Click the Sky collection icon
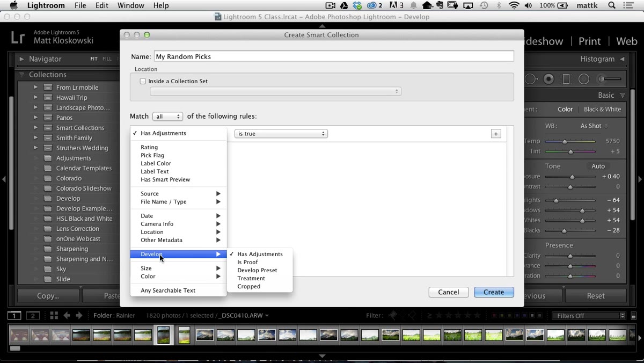This screenshot has width=644, height=363. pyautogui.click(x=48, y=269)
